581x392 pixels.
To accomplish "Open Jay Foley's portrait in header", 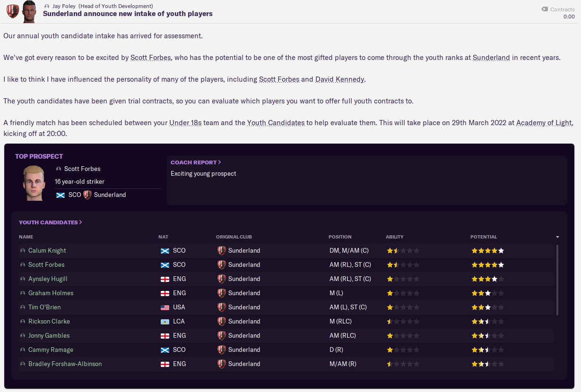I will click(29, 11).
